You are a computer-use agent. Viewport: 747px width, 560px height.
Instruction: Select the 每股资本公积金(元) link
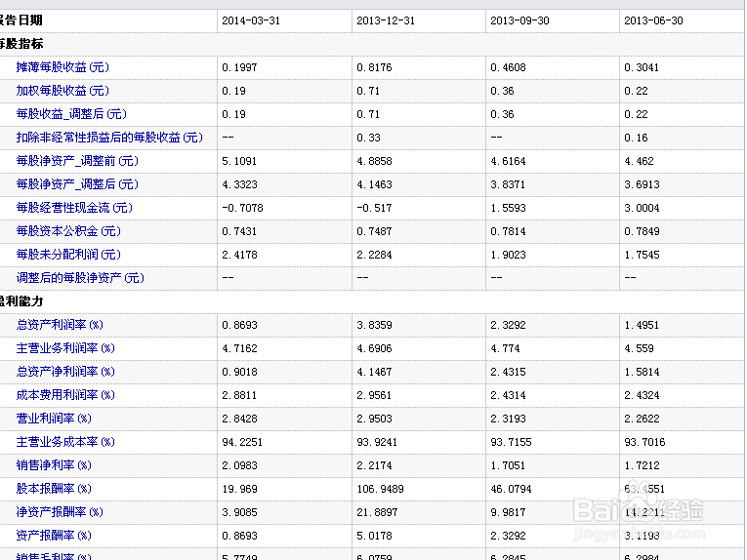[68, 231]
